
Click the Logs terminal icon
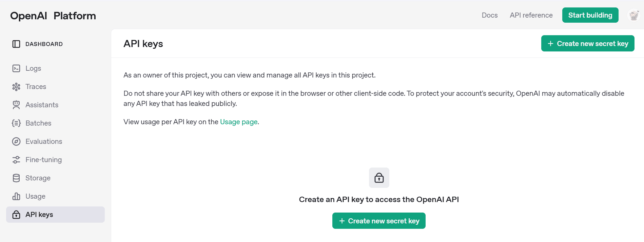(x=16, y=68)
